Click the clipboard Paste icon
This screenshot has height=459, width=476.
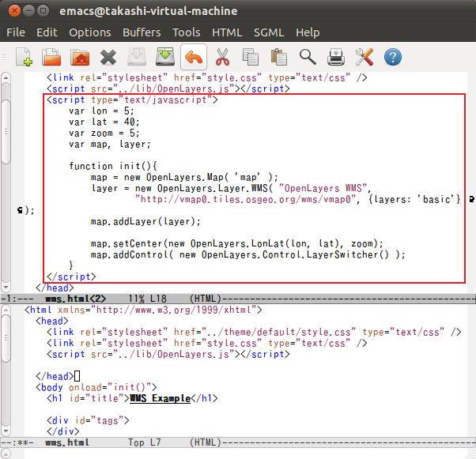(278, 57)
